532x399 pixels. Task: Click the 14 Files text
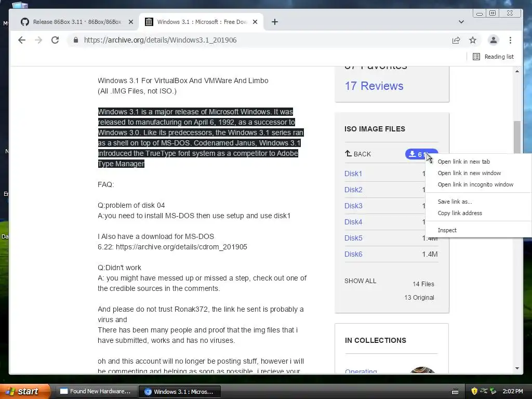[x=423, y=284]
